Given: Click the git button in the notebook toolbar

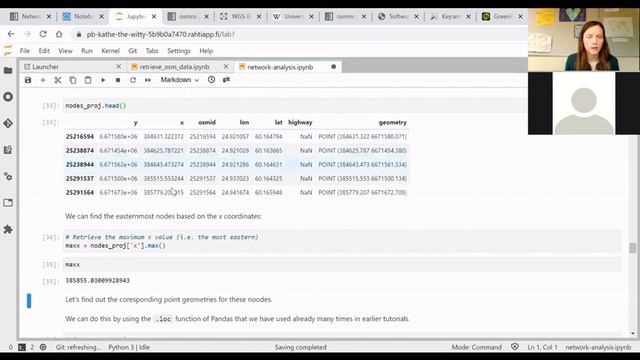Looking at the screenshot, I should [x=226, y=80].
